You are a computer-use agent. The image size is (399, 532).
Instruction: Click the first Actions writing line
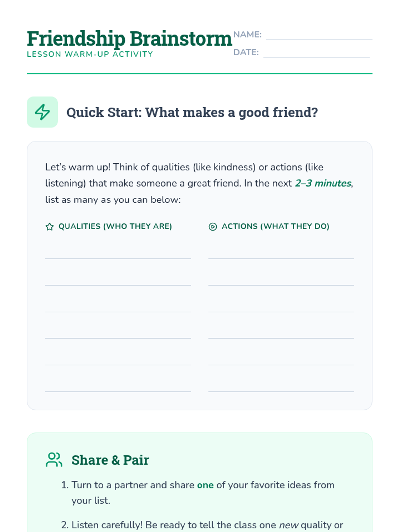point(281,252)
